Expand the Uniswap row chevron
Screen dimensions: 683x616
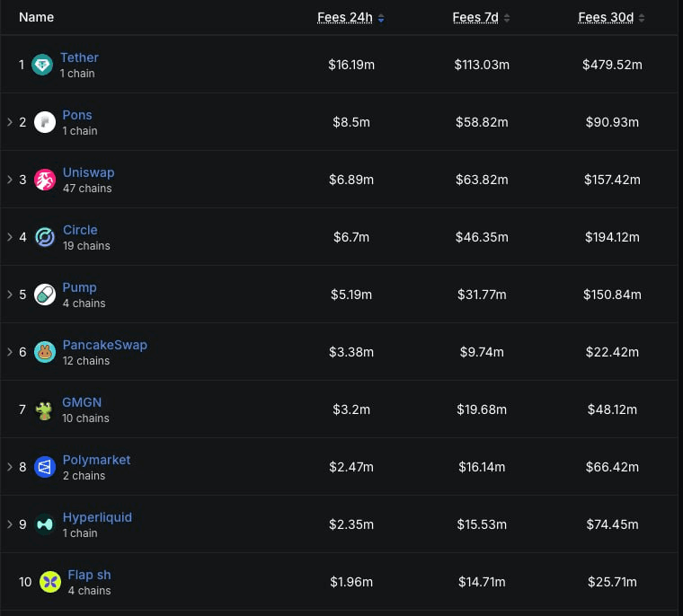pos(10,180)
